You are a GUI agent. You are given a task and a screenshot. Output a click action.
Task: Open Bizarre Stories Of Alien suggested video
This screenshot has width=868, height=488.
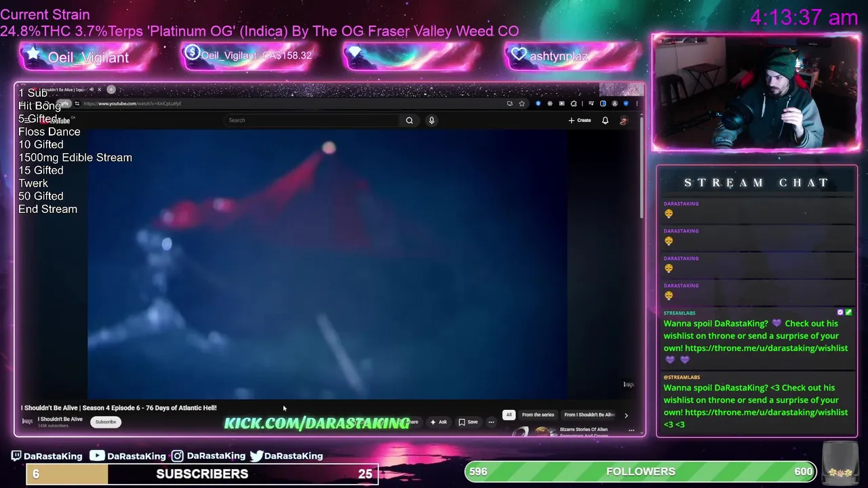[x=583, y=431]
